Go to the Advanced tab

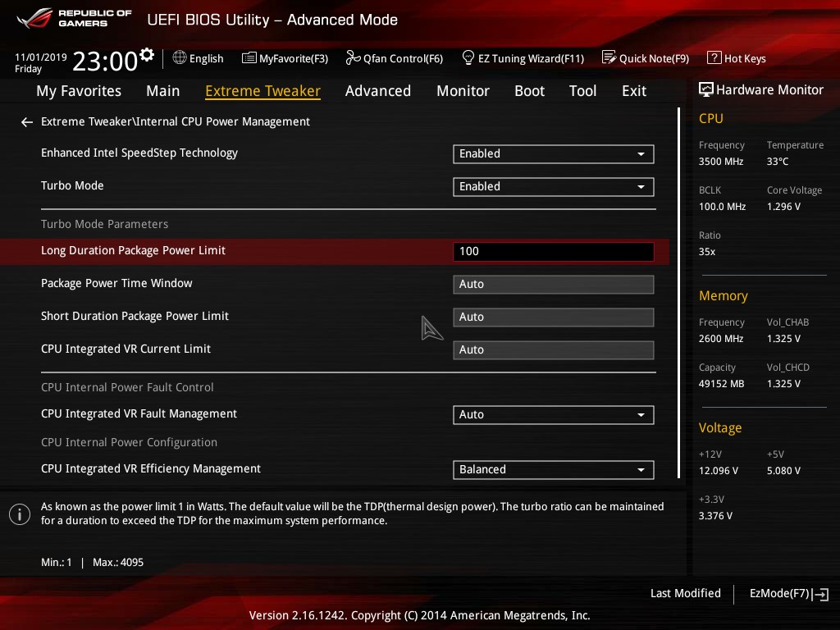coord(378,91)
